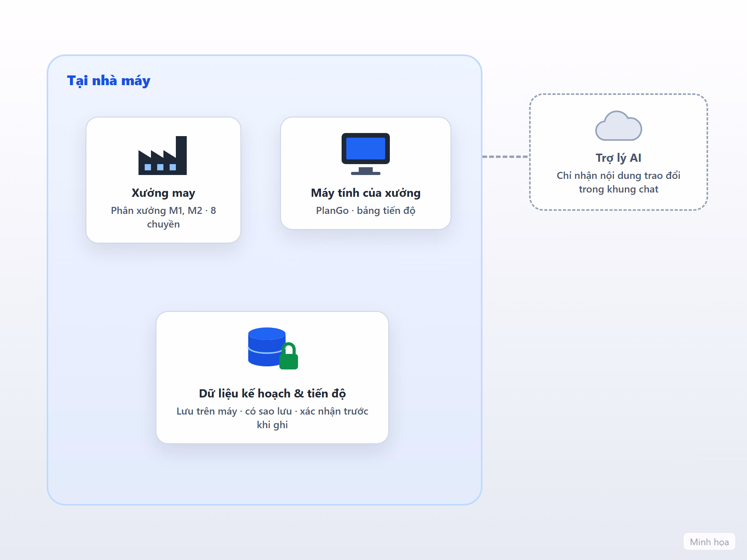747x560 pixels.
Task: Click the Lưu trên máy · có sao lưu text
Action: [x=234, y=411]
